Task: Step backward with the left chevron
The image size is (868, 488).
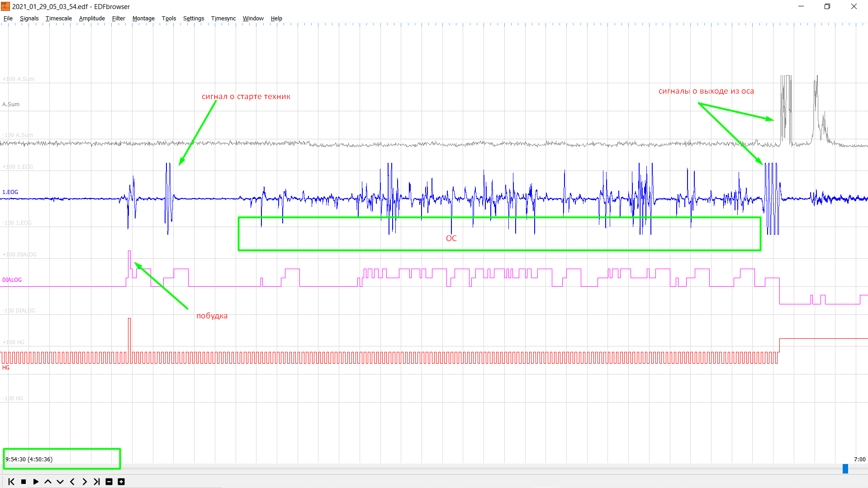Action: pyautogui.click(x=72, y=482)
